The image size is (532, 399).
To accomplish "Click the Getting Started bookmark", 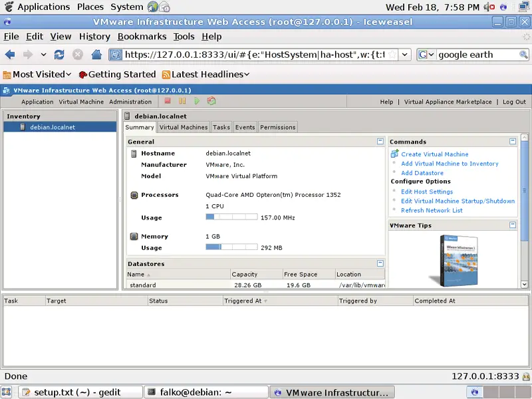I will coord(118,74).
